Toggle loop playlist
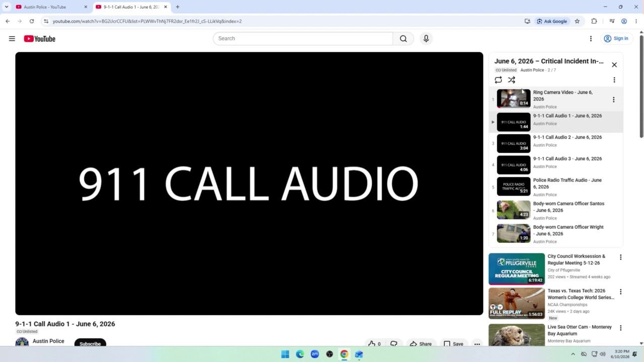The width and height of the screenshot is (644, 362). click(x=498, y=80)
